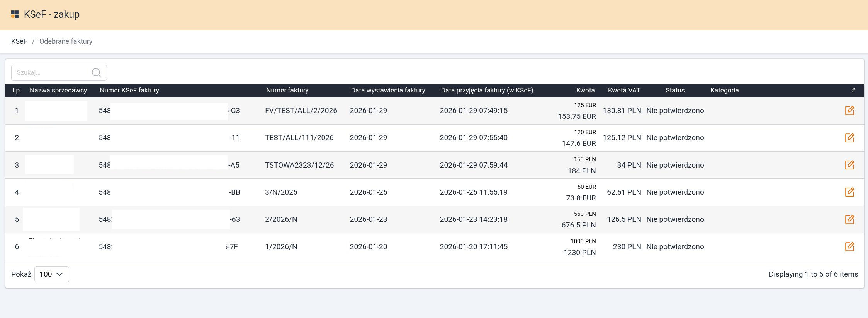Edit the TSTOWA2323/12/26 invoice row
This screenshot has height=318, width=868.
849,165
